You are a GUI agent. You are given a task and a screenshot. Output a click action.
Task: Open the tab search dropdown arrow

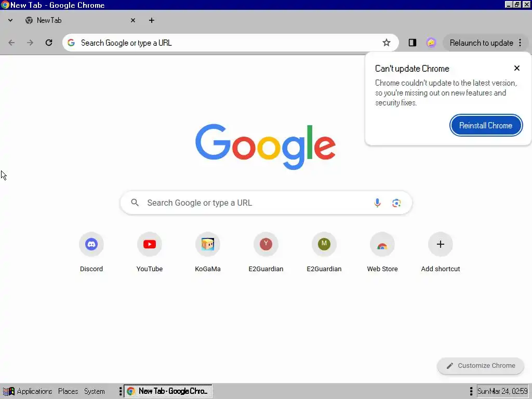[10, 20]
